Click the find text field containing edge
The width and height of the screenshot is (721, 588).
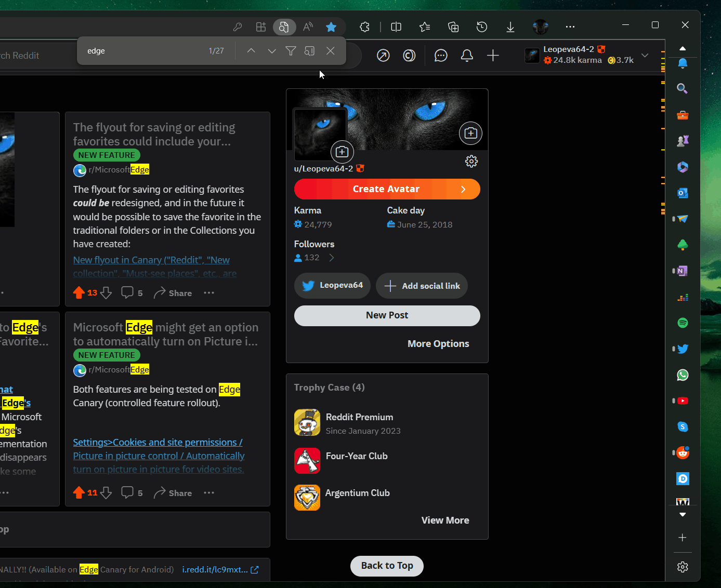click(140, 51)
